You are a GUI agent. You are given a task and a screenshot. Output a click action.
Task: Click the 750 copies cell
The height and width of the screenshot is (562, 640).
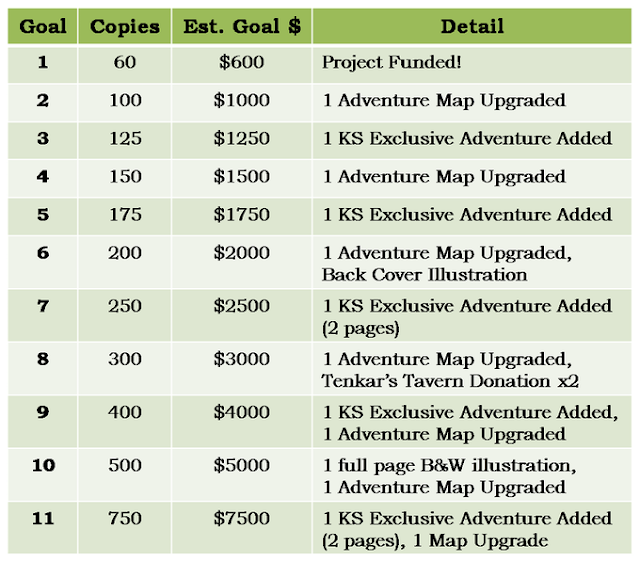tap(124, 528)
